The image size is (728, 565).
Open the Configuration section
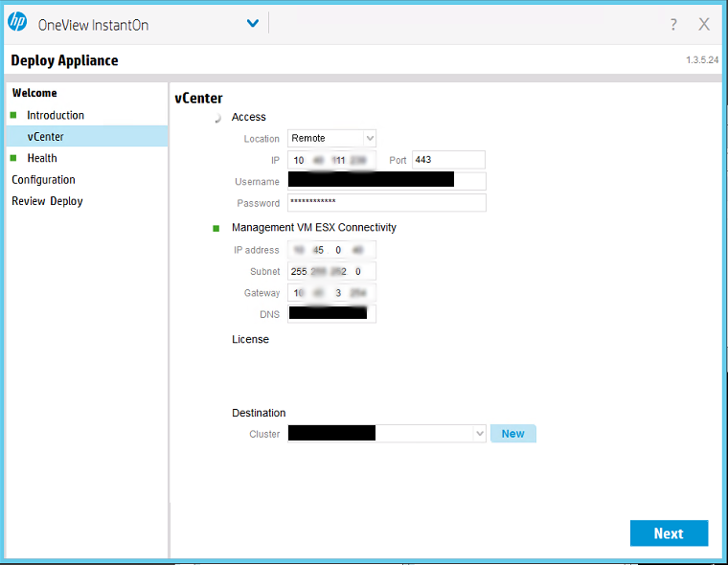coord(43,180)
